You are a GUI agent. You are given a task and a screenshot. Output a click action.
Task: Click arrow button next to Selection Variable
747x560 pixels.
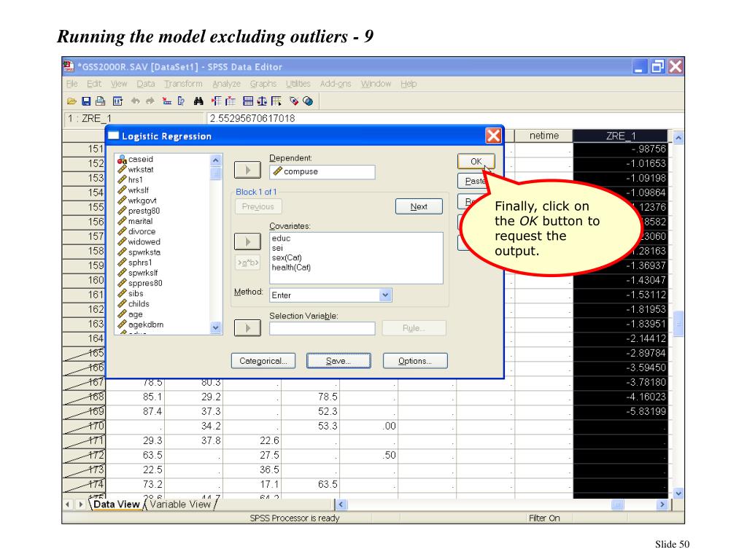click(247, 327)
